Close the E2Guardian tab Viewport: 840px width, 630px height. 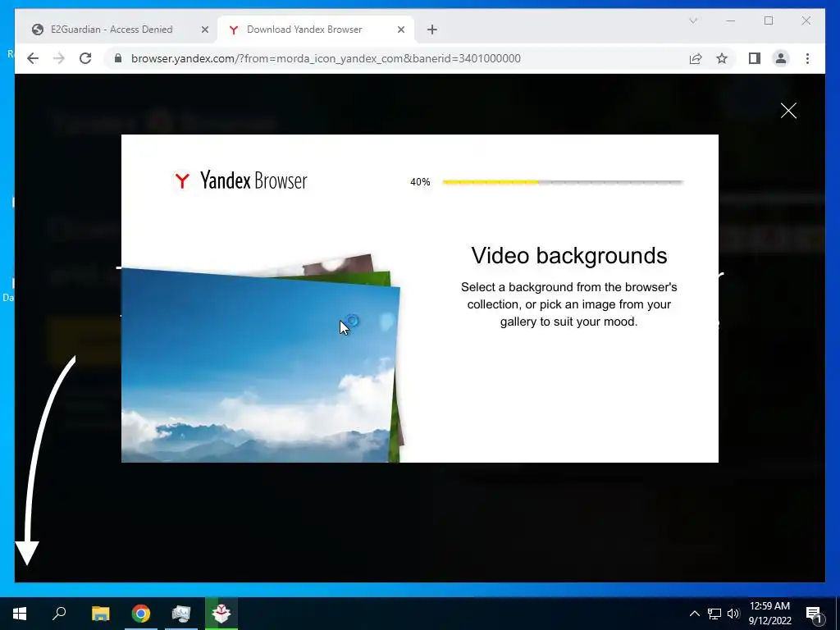[x=204, y=30]
